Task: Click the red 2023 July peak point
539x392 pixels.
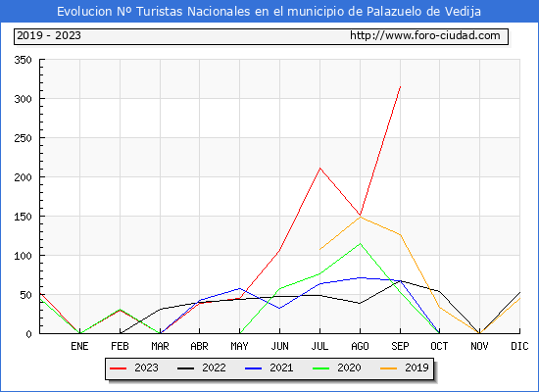Action: click(x=320, y=169)
